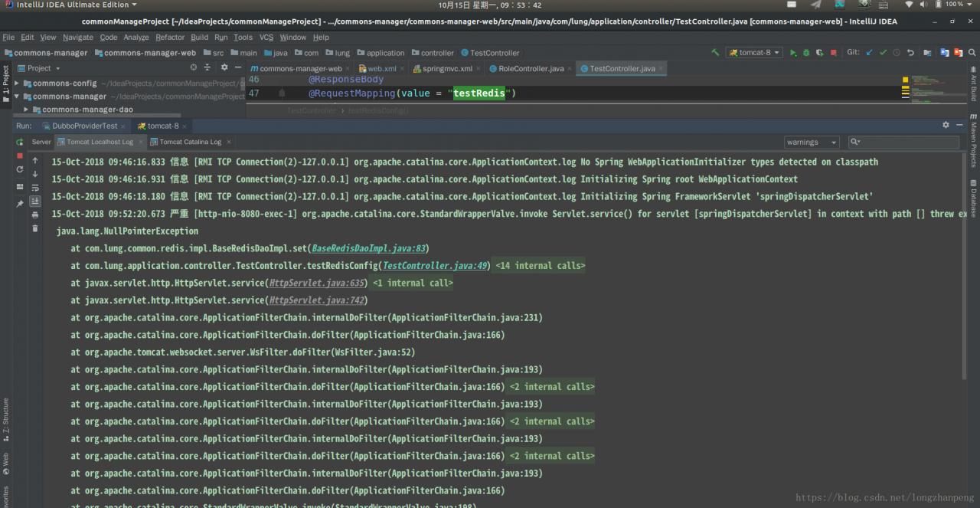Pin the current Run tab
Image resolution: width=980 pixels, height=508 pixels.
pyautogui.click(x=20, y=204)
